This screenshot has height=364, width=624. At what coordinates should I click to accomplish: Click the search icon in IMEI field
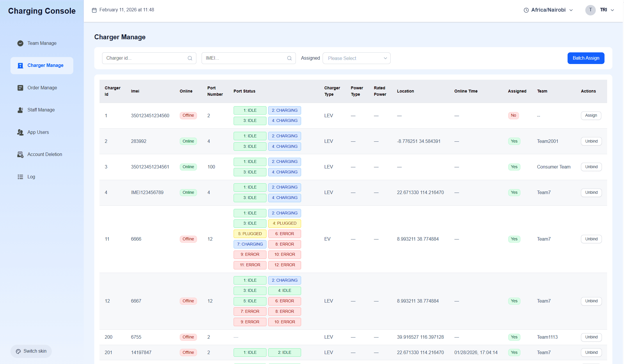point(289,58)
